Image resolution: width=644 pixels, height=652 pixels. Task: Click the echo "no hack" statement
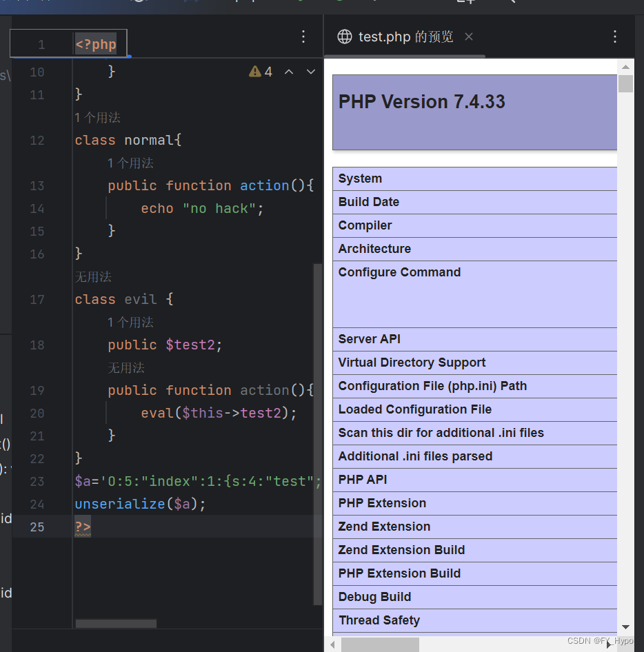pyautogui.click(x=202, y=208)
